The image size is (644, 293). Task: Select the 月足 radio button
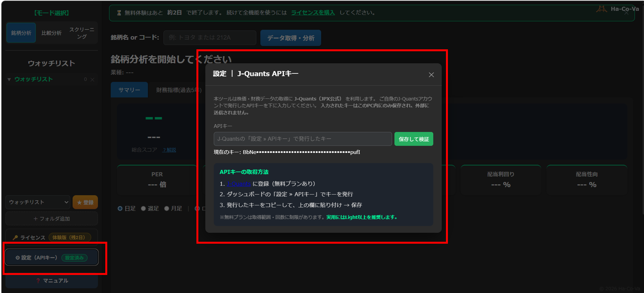click(x=166, y=209)
